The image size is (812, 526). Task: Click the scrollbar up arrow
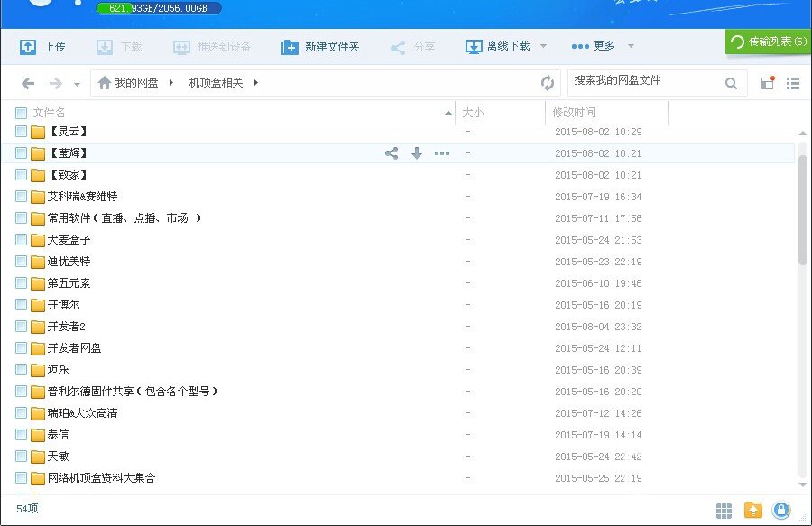click(803, 133)
